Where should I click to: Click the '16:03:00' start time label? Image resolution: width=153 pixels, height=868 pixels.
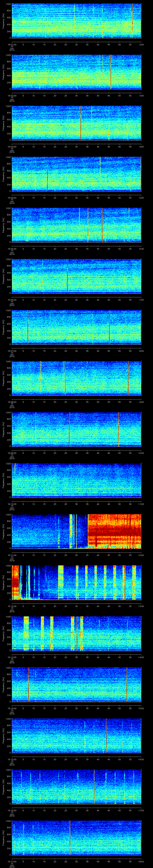tap(12, 147)
